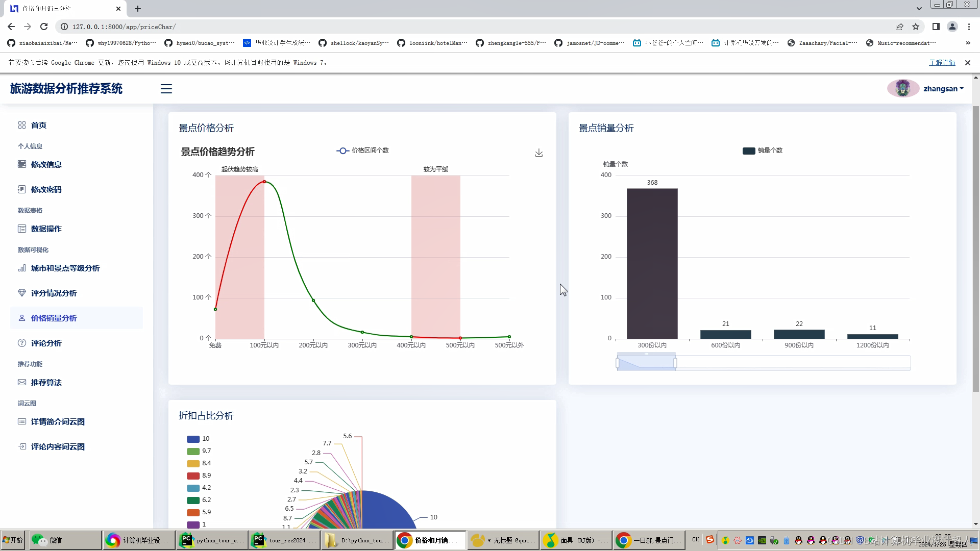The height and width of the screenshot is (551, 980).
Task: Click right handle of sales chart zoom slider
Action: pos(675,363)
